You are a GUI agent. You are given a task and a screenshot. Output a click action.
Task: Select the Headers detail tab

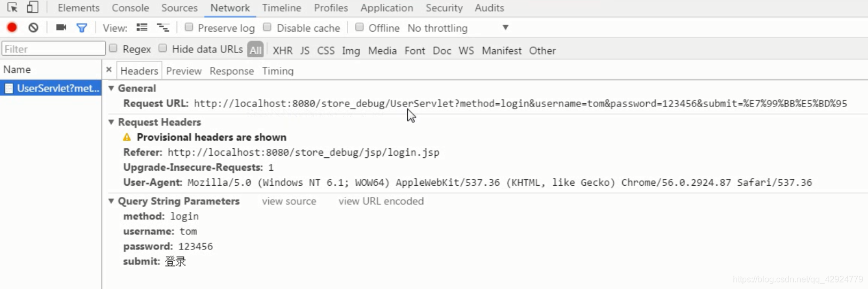pos(139,71)
